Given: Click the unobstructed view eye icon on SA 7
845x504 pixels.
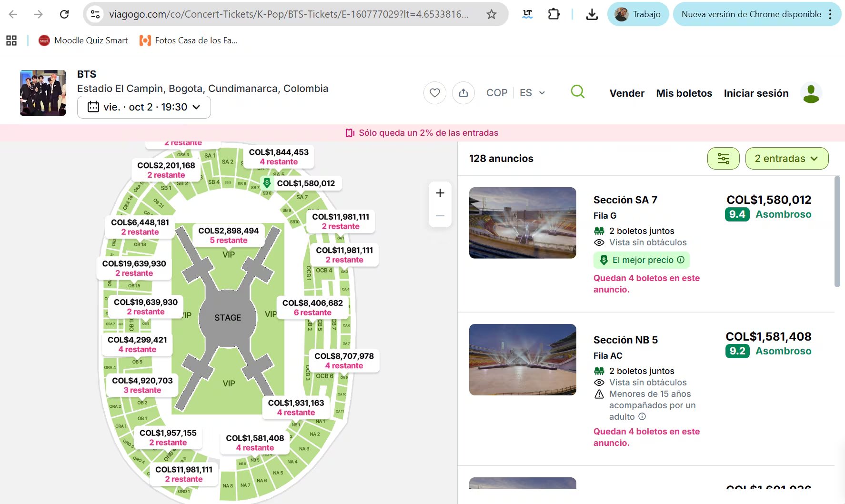Looking at the screenshot, I should (x=599, y=242).
